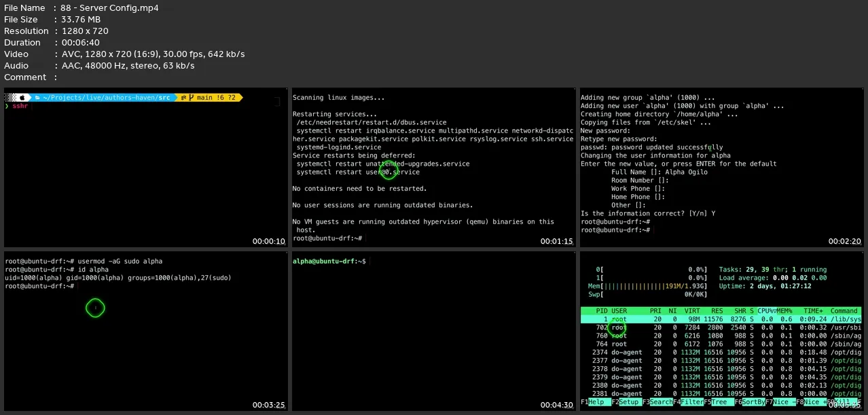Select the do-agent process row PID 2374
The width and height of the screenshot is (868, 415).
coord(721,353)
